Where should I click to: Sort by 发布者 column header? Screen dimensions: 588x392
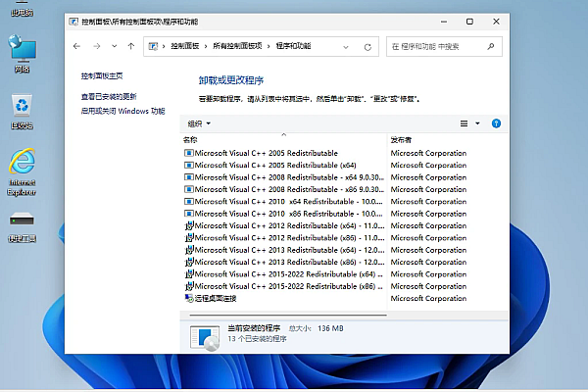tap(401, 140)
